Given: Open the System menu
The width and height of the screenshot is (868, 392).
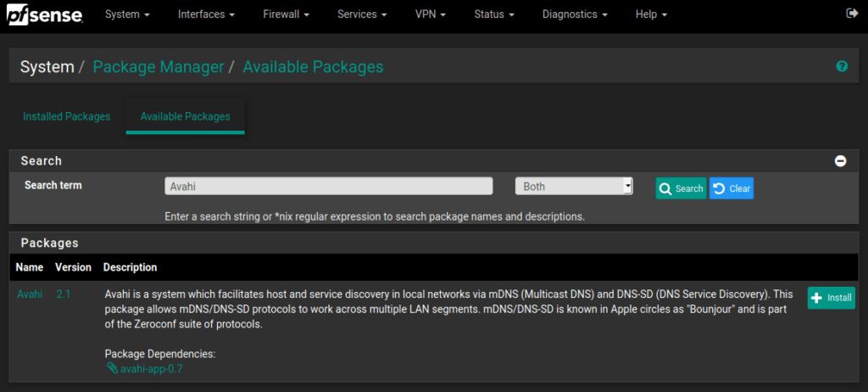Looking at the screenshot, I should [x=127, y=15].
